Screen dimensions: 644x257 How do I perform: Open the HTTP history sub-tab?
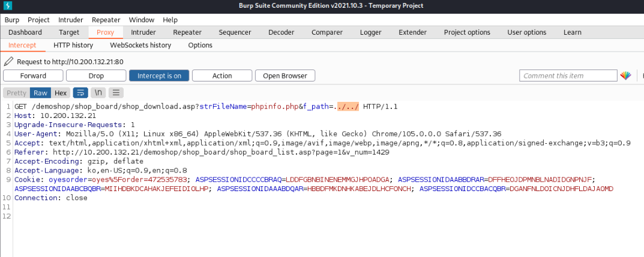[x=73, y=45]
